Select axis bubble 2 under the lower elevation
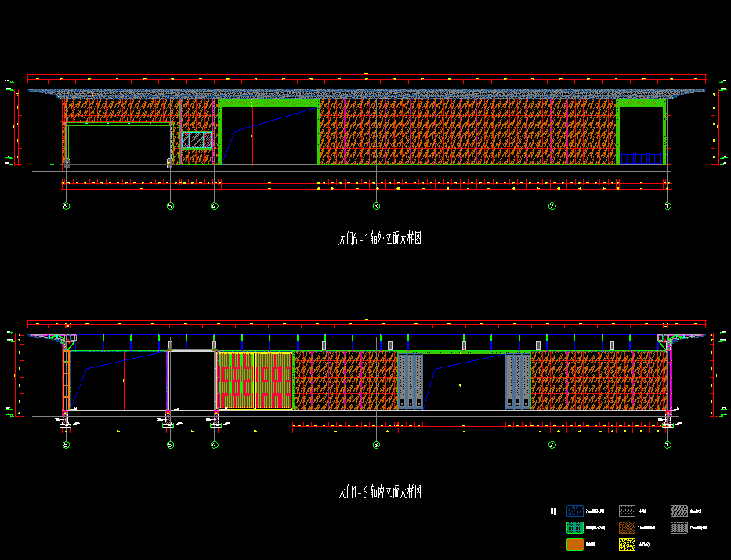The height and width of the screenshot is (560, 731). point(552,445)
